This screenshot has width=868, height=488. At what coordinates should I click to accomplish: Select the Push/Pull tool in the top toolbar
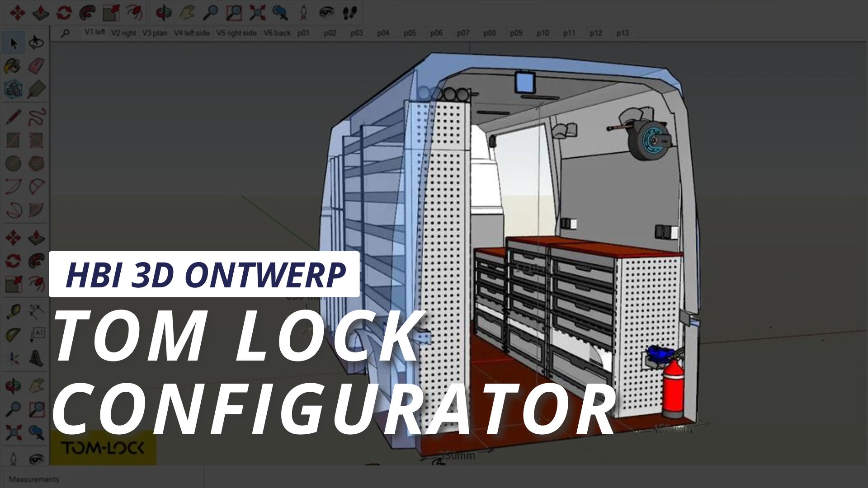point(41,13)
